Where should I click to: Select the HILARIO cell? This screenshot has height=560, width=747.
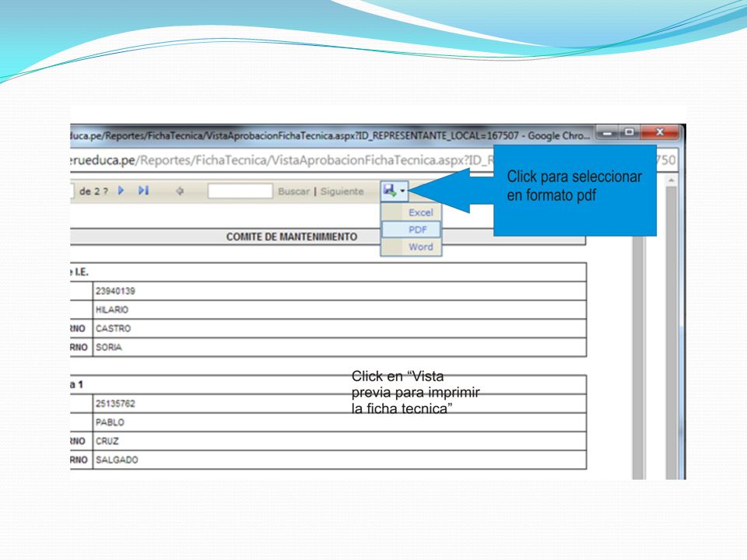pos(339,310)
